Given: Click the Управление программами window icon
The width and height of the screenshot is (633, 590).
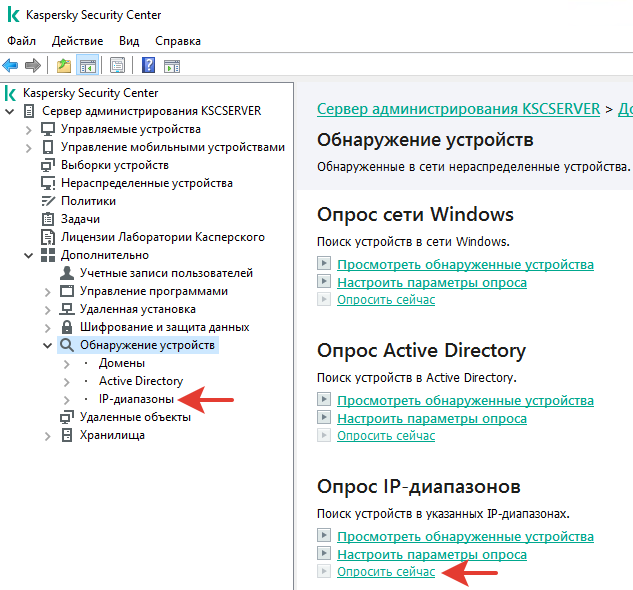Looking at the screenshot, I should click(67, 291).
